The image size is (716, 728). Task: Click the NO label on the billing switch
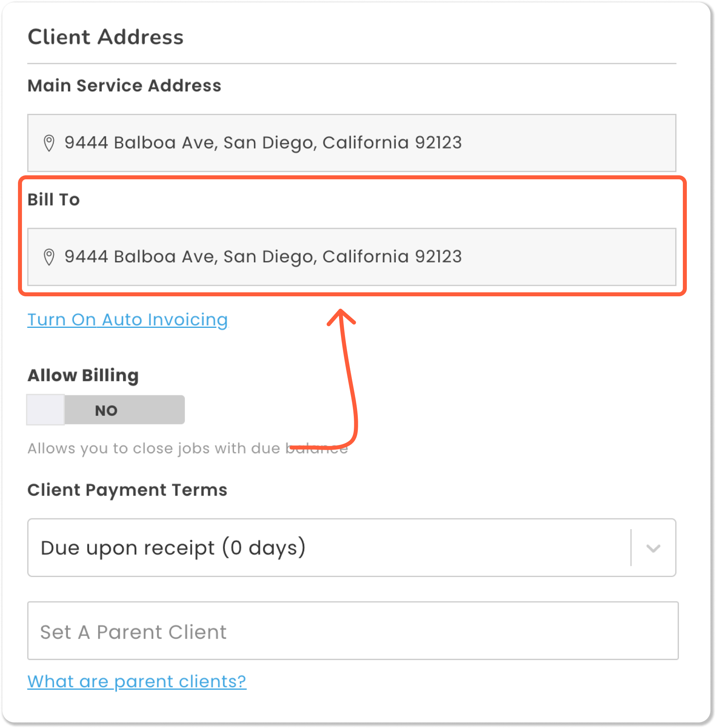click(x=106, y=411)
